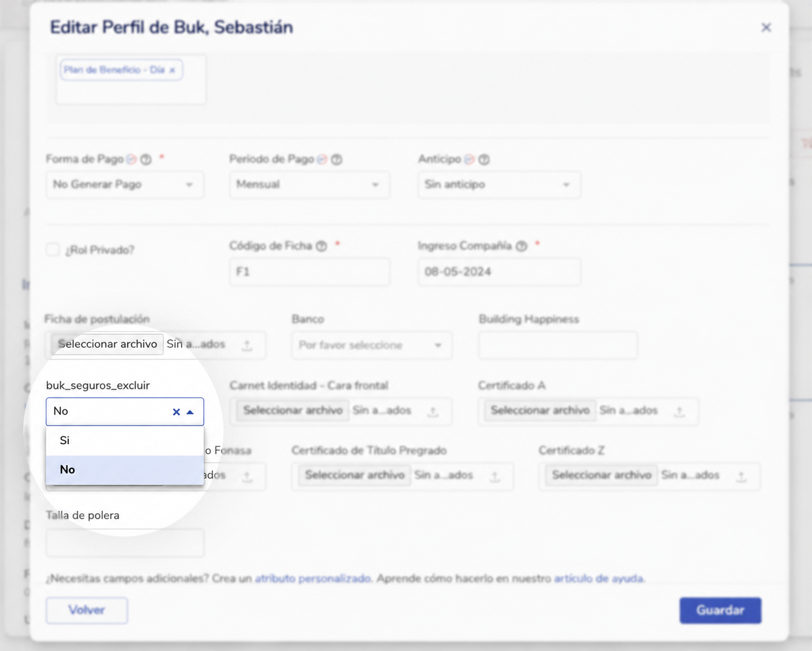Expand the Anticipo dropdown

(x=499, y=184)
